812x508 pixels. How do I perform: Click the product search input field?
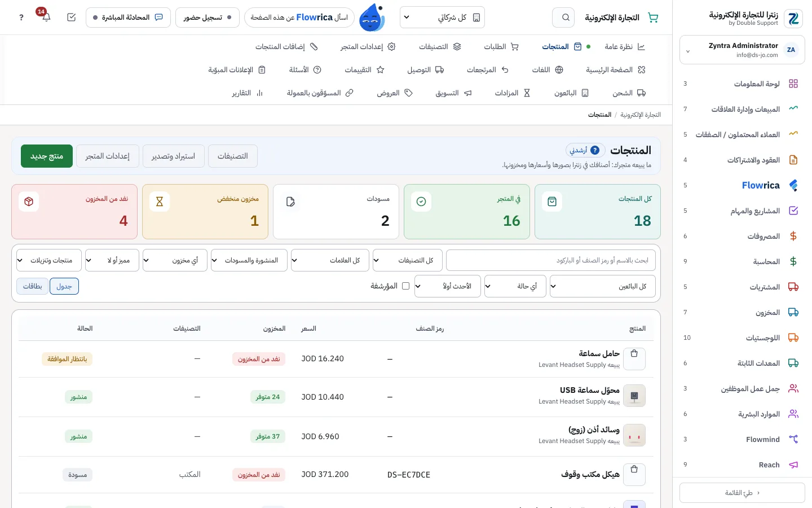(551, 260)
